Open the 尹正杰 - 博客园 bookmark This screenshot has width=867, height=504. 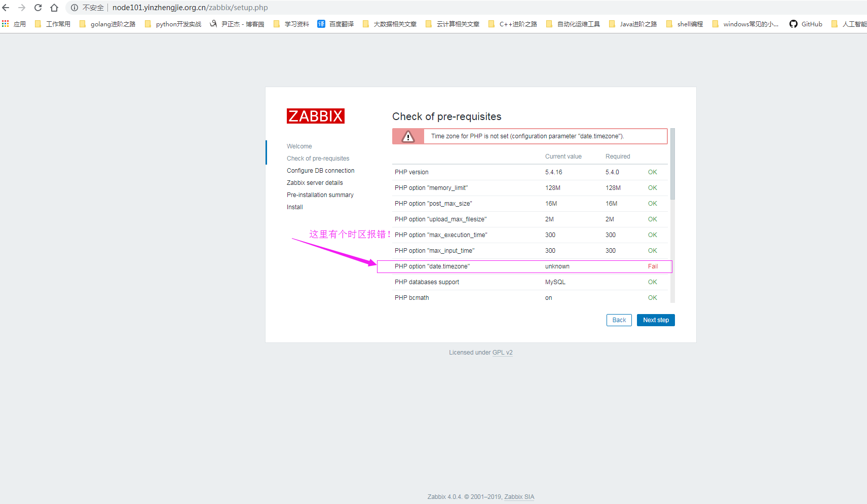tap(237, 24)
